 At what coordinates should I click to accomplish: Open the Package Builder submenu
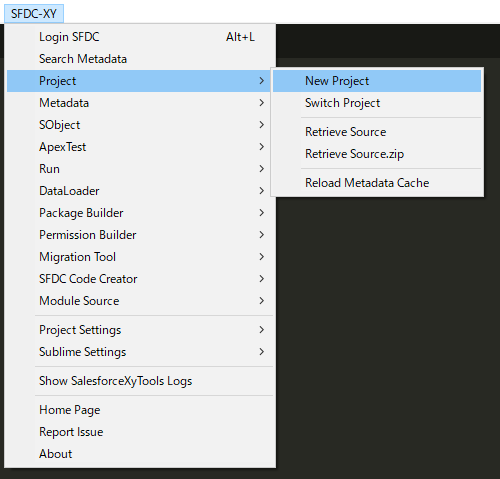[x=140, y=213]
